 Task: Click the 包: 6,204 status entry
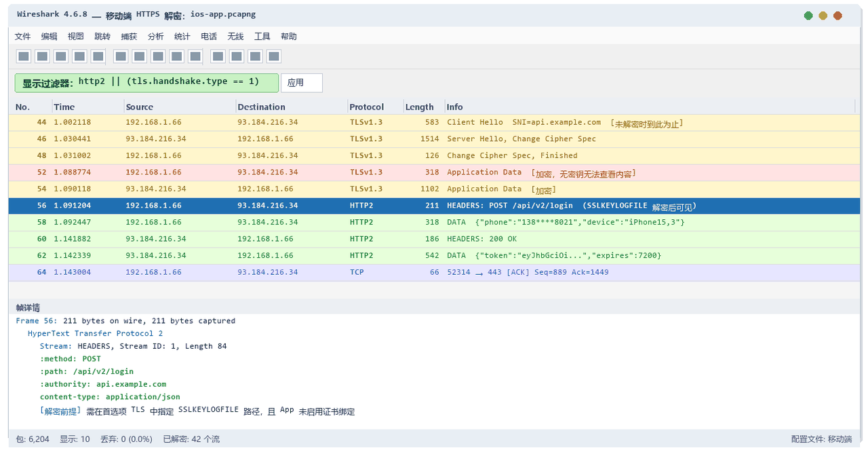(x=33, y=439)
